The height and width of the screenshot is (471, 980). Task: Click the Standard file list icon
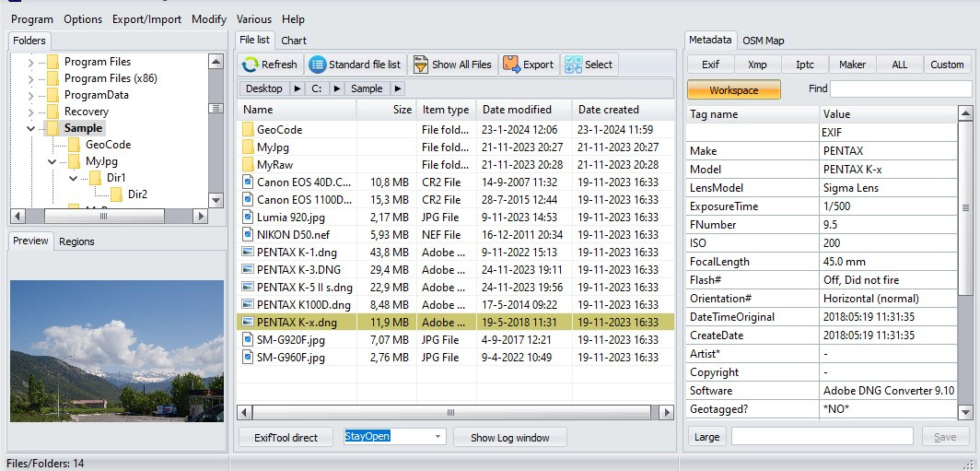click(318, 65)
